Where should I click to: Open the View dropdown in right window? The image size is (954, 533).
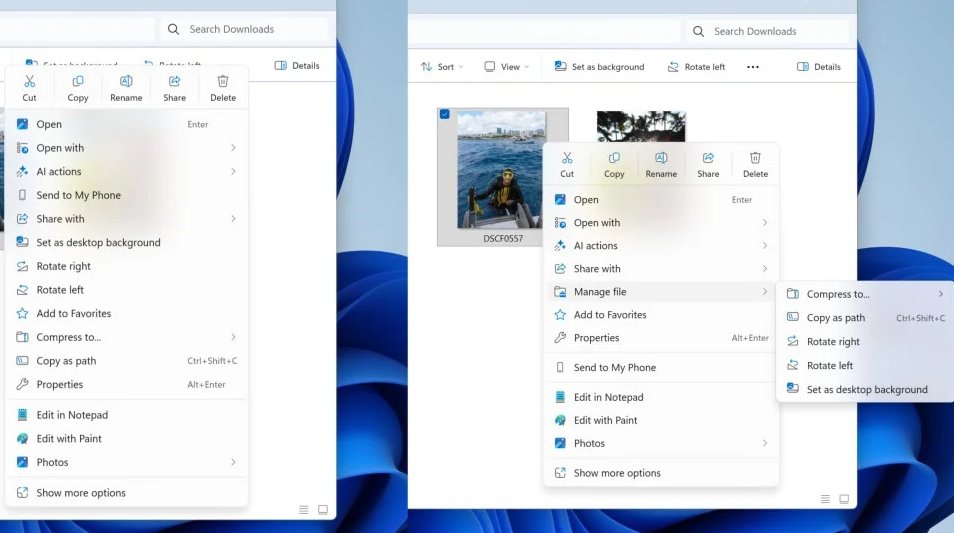(507, 67)
